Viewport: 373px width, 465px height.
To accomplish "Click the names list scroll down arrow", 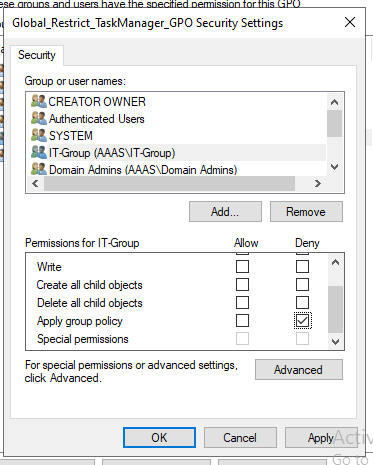I will coord(334,167).
